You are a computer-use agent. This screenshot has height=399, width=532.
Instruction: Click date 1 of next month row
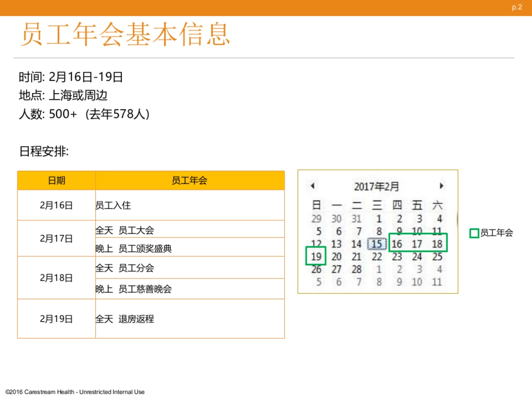click(378, 269)
